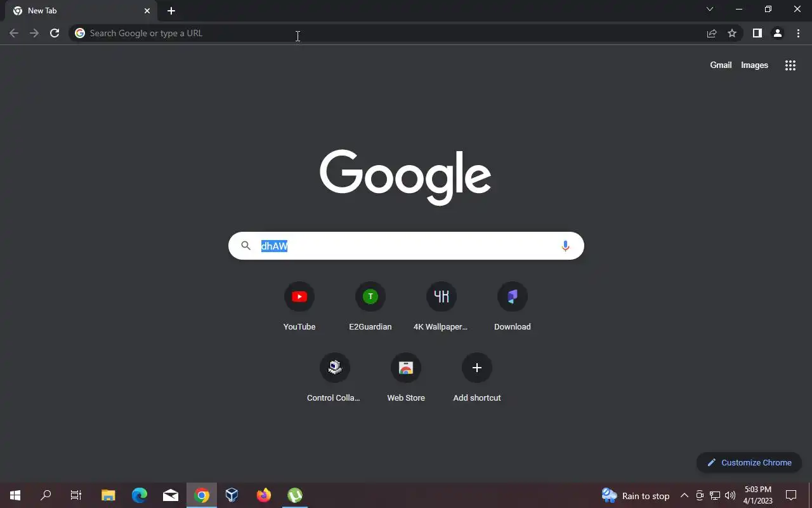Screen dimensions: 812x508
Task: Open the Web Store shortcut
Action: click(x=406, y=378)
